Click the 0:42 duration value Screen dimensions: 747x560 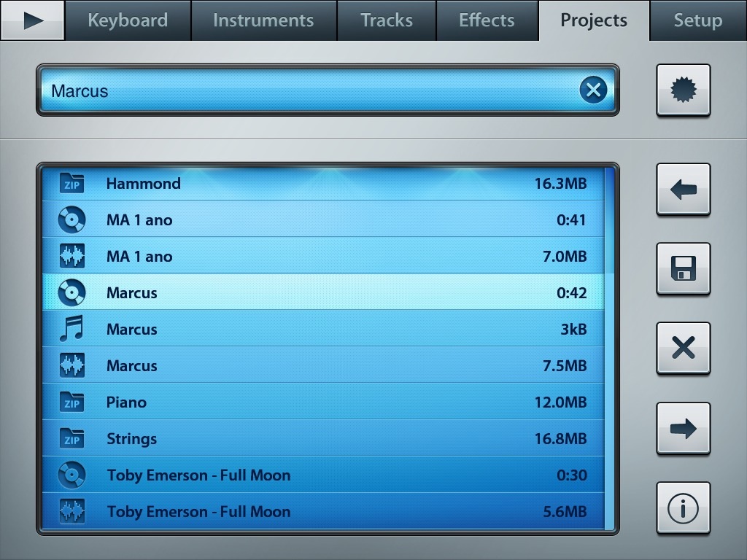[x=572, y=293]
